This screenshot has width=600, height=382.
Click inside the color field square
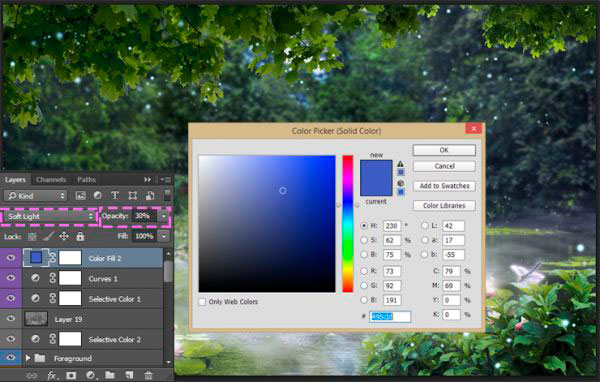coord(267,224)
